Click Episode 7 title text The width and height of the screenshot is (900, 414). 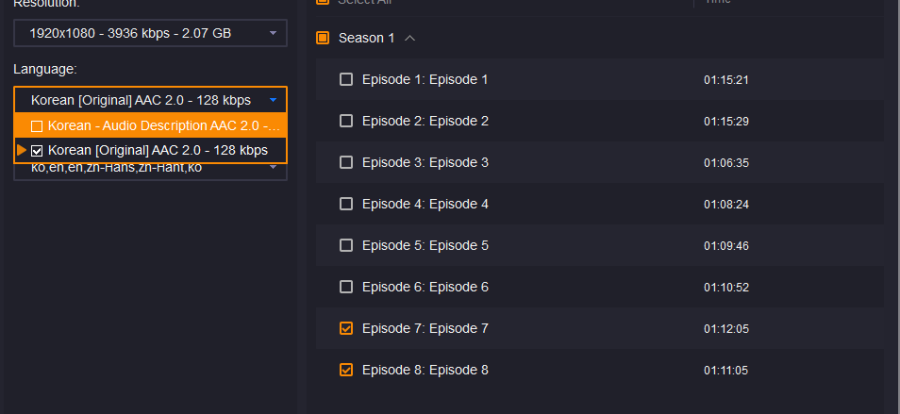tap(425, 328)
